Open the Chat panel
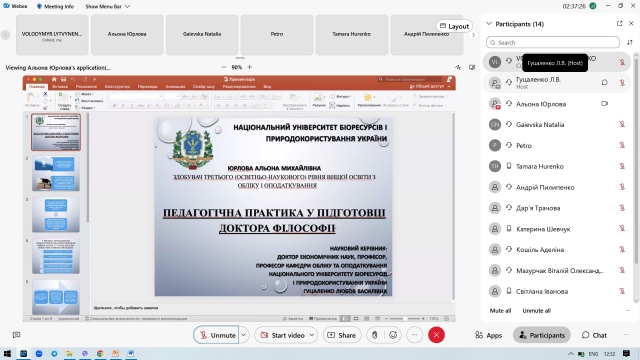The image size is (640, 360). click(x=594, y=335)
